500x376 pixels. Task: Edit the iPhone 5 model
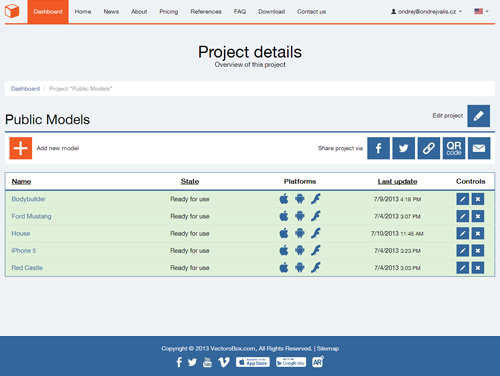pyautogui.click(x=463, y=251)
